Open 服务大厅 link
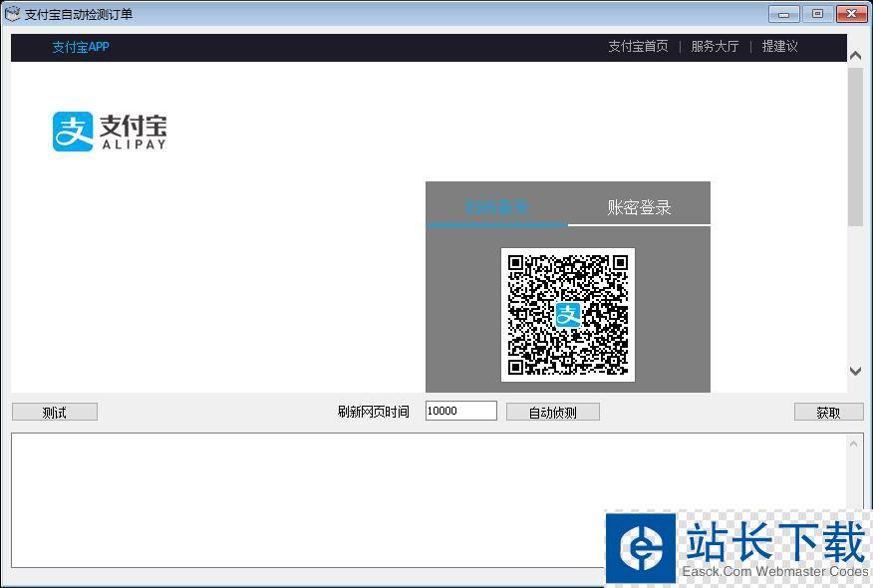This screenshot has width=873, height=588. [x=715, y=46]
